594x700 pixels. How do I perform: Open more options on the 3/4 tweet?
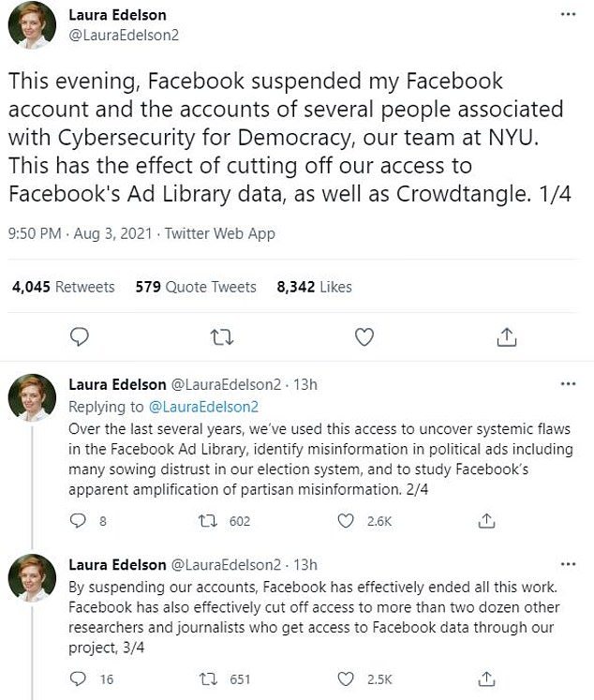coord(568,564)
